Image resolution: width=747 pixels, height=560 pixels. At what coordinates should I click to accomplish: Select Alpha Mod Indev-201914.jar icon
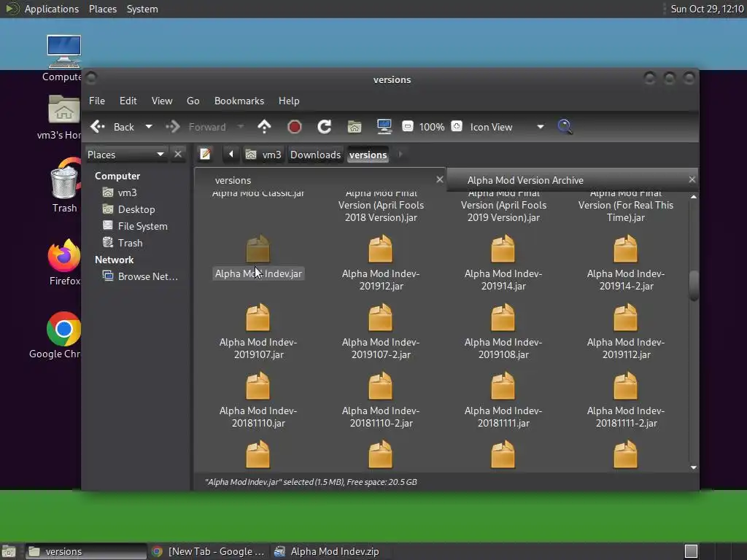tap(503, 249)
